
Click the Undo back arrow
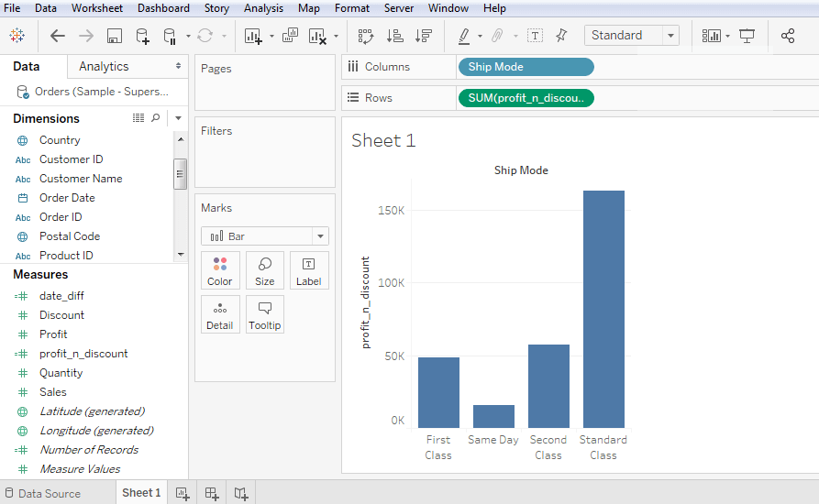[58, 36]
